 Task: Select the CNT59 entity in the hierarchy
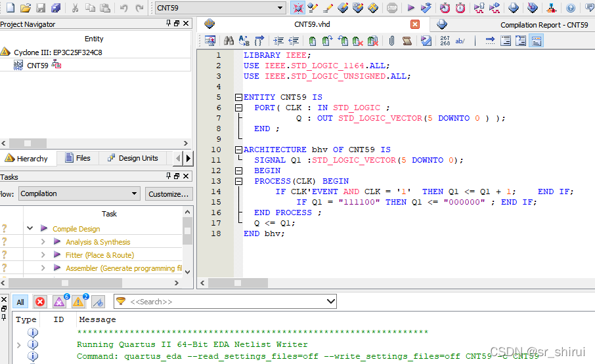click(37, 66)
